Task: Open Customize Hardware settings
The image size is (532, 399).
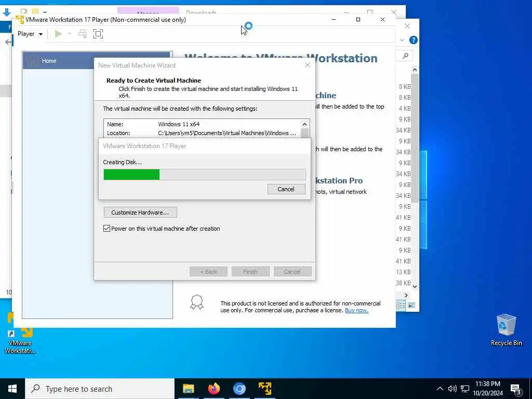Action: pyautogui.click(x=140, y=212)
